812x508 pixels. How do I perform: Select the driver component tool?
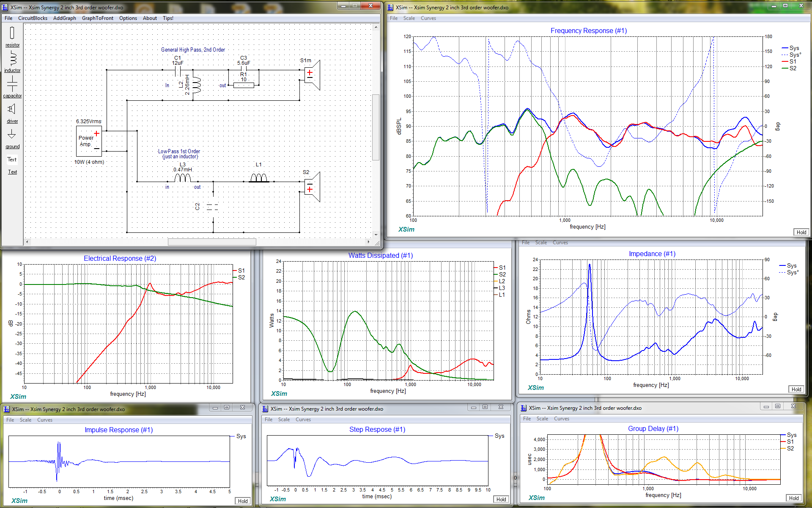point(12,113)
